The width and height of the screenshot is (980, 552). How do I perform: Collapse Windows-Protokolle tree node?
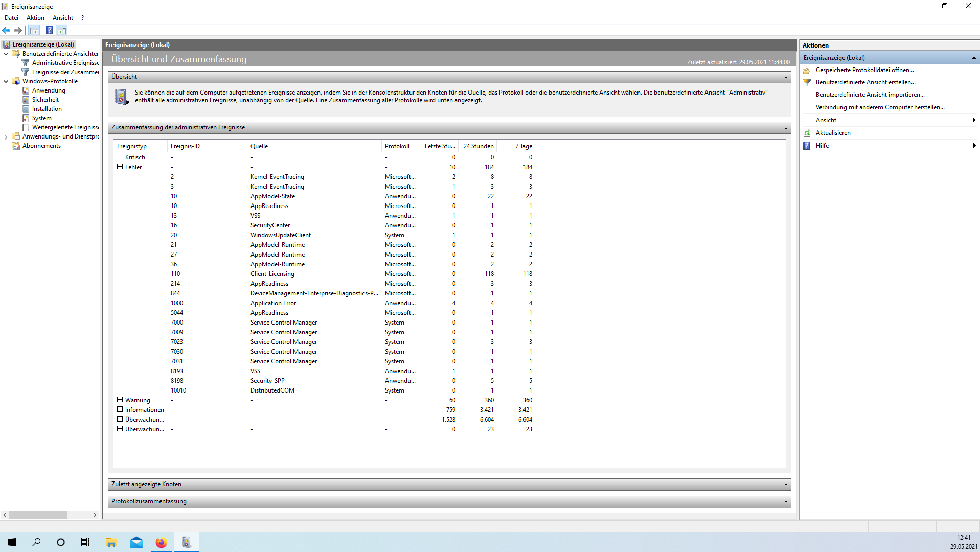pyautogui.click(x=6, y=81)
